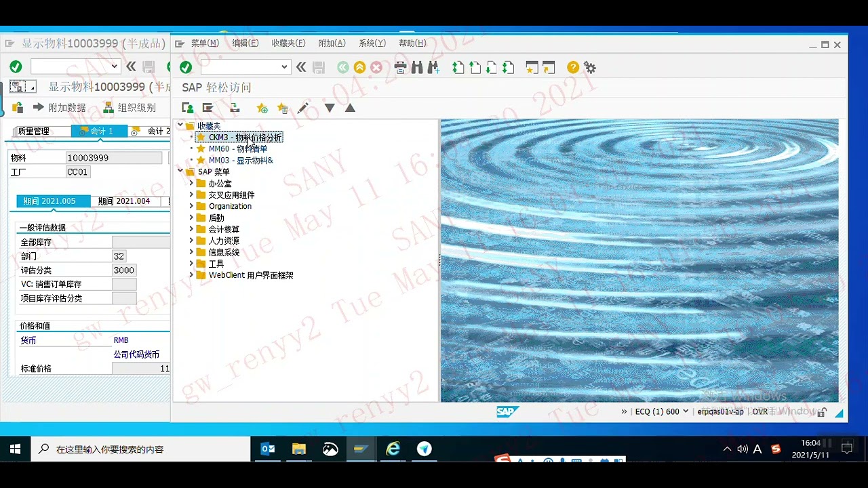The height and width of the screenshot is (488, 868).
Task: Click the Previous Page icon
Action: click(x=475, y=67)
